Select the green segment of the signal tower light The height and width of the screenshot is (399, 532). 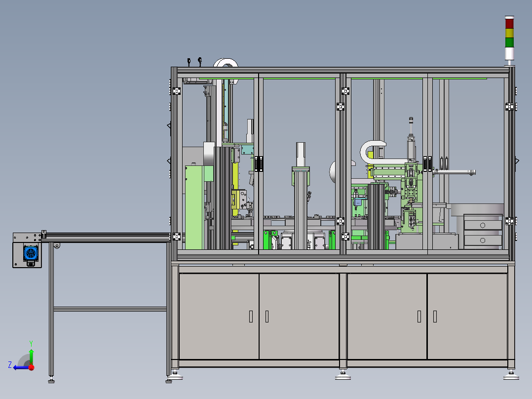coord(509,42)
